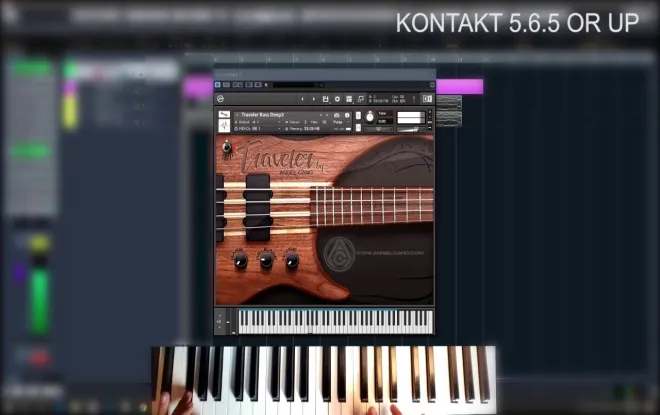This screenshot has height=415, width=660.
Task: Click the minimized view toggle icon
Action: point(361,99)
